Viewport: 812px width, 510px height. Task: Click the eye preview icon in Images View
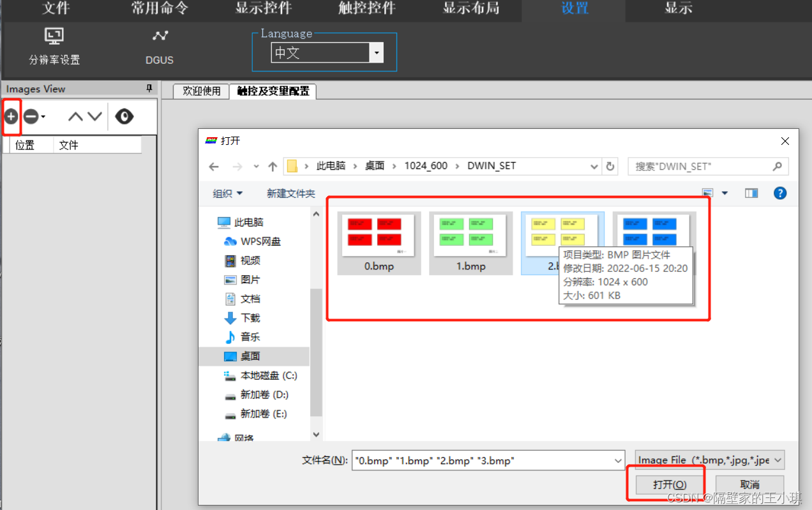(x=124, y=116)
